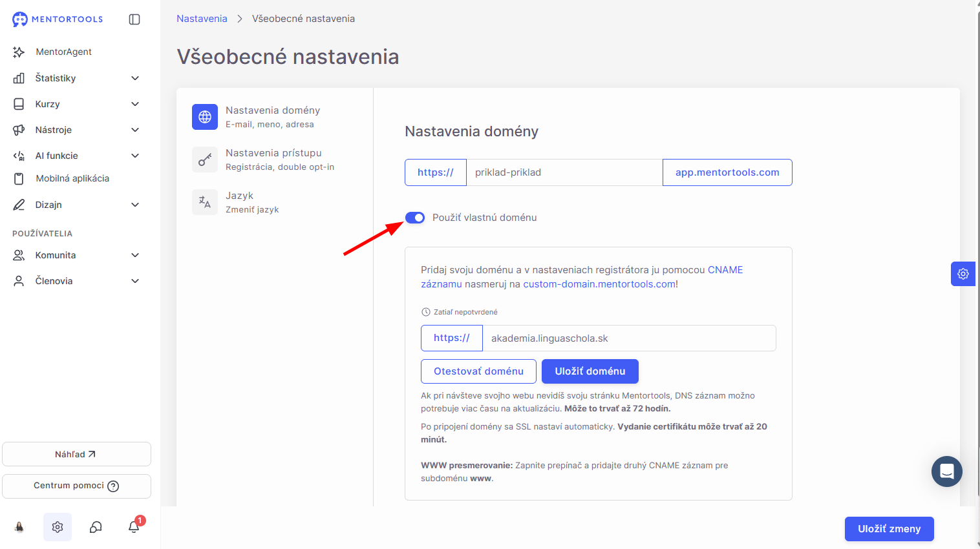Click the MentorAgent sparkle icon
The width and height of the screenshot is (980, 549).
click(x=19, y=52)
